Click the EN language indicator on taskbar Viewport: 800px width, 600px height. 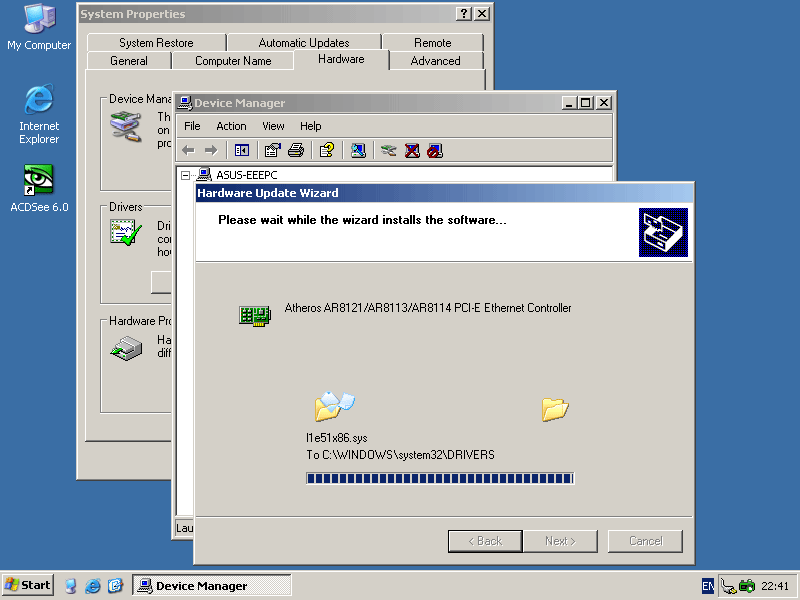tap(708, 586)
